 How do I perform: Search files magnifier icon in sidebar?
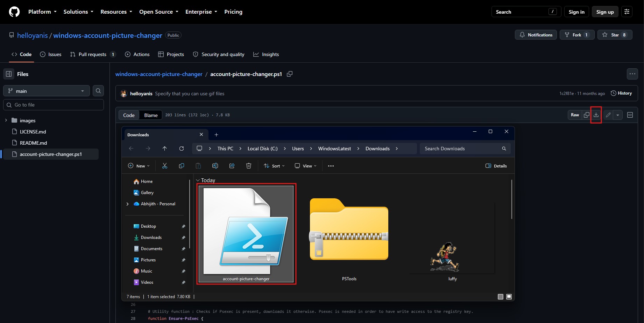click(x=98, y=91)
